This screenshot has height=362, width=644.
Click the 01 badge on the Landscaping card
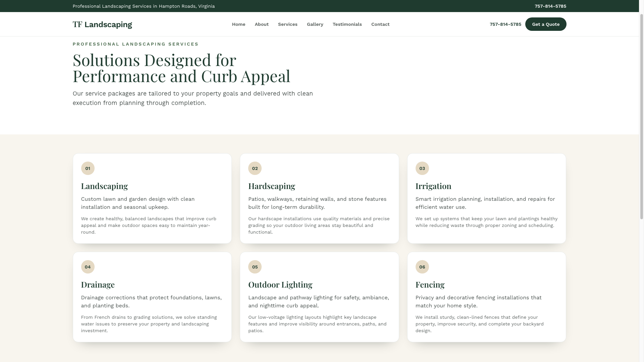(x=88, y=168)
